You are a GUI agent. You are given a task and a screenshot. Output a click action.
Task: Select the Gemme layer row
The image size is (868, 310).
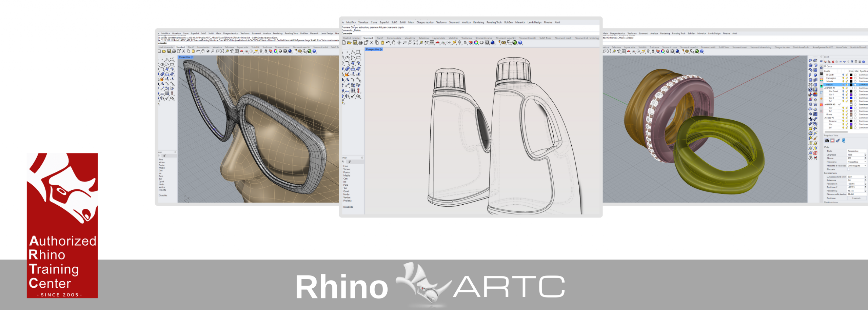click(x=846, y=121)
